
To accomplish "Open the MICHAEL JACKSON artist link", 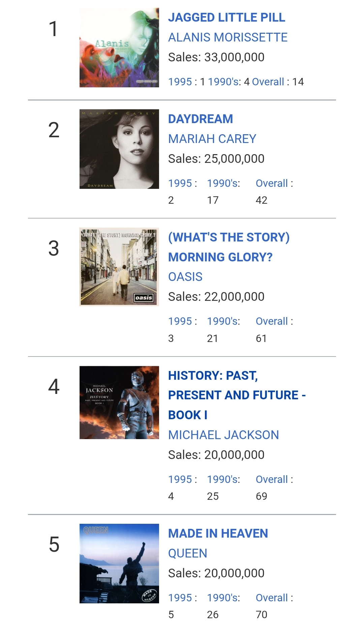I will tap(223, 435).
